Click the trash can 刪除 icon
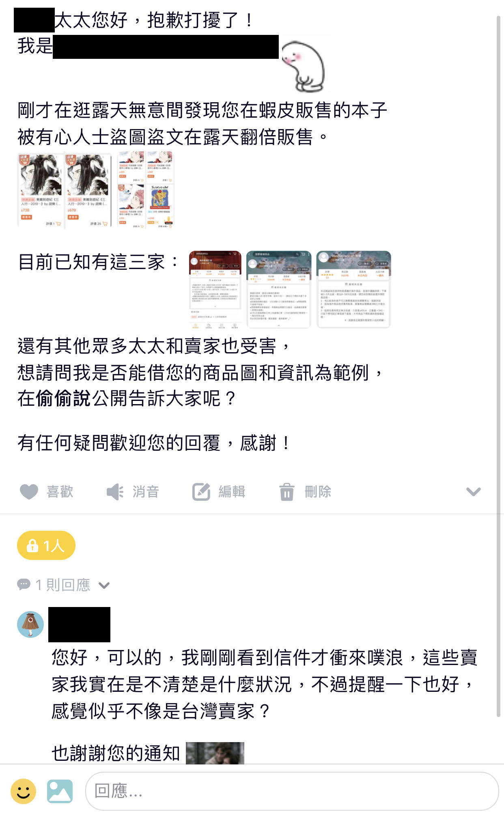504x818 pixels. click(286, 492)
